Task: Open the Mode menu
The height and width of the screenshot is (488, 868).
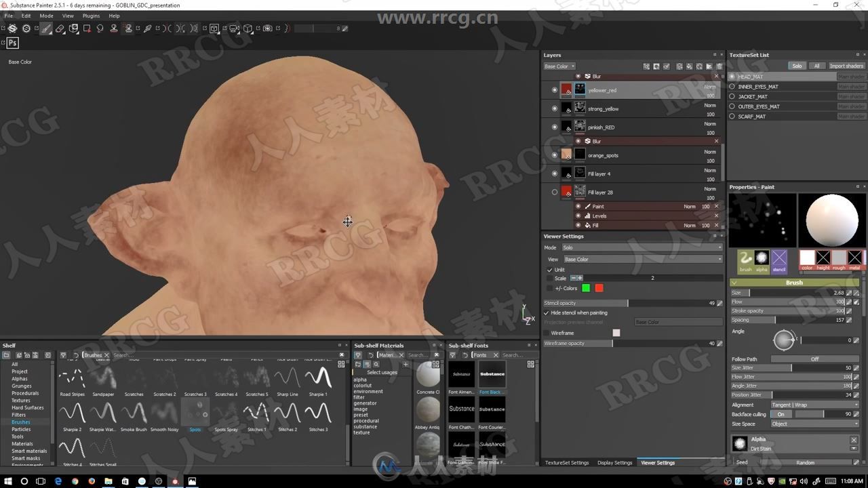Action: point(46,16)
